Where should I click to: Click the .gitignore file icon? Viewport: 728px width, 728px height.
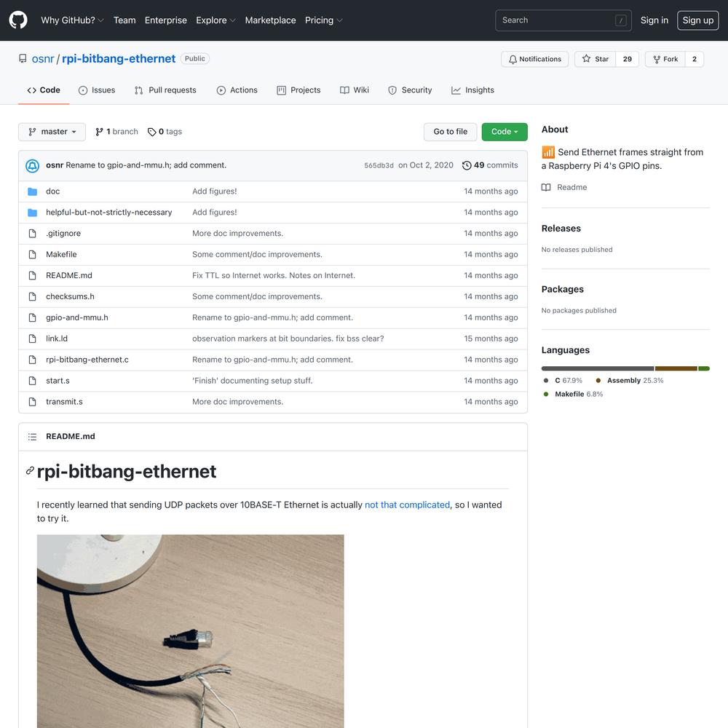[32, 234]
